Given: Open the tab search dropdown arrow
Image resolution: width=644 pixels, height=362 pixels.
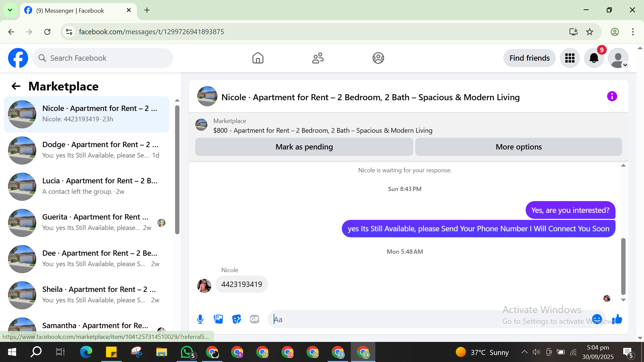Looking at the screenshot, I should click(x=10, y=10).
